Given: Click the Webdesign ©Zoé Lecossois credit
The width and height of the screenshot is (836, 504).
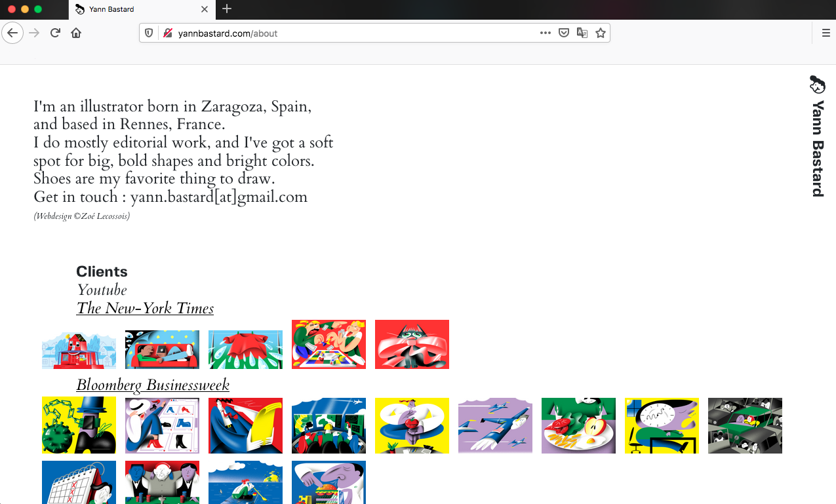Looking at the screenshot, I should [81, 216].
